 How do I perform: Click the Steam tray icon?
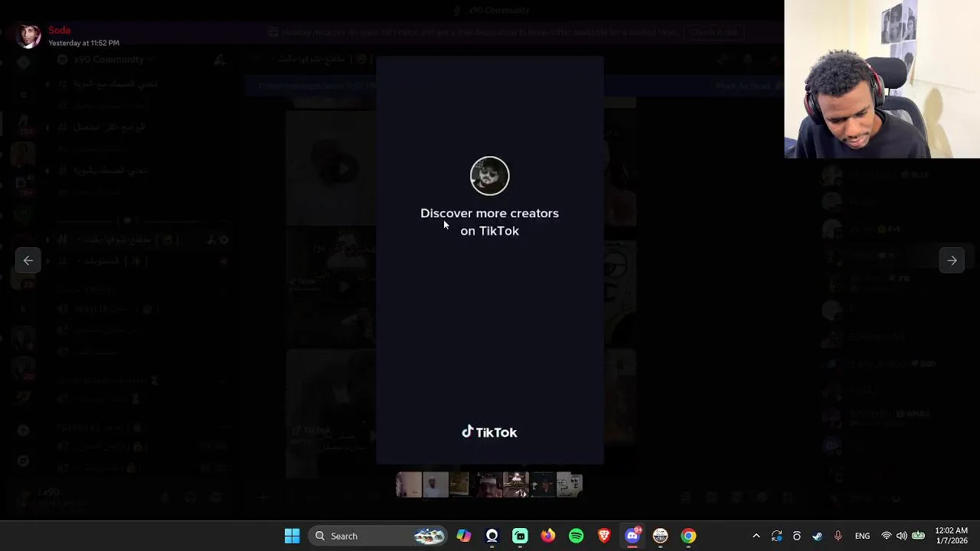click(817, 536)
